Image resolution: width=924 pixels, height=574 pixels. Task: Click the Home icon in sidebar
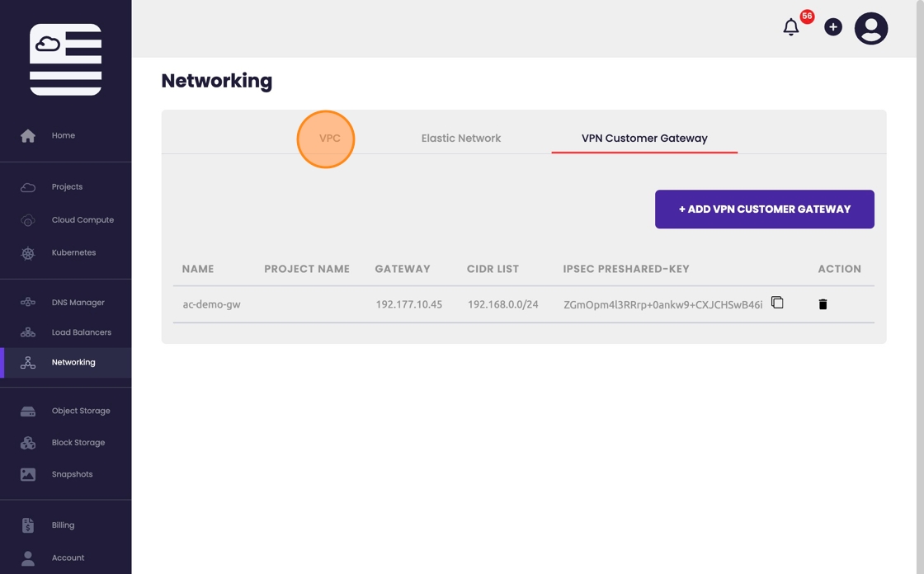coord(28,136)
